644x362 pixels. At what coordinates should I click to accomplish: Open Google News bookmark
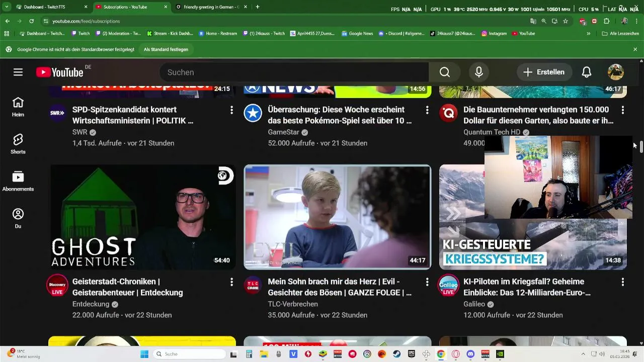click(x=357, y=34)
